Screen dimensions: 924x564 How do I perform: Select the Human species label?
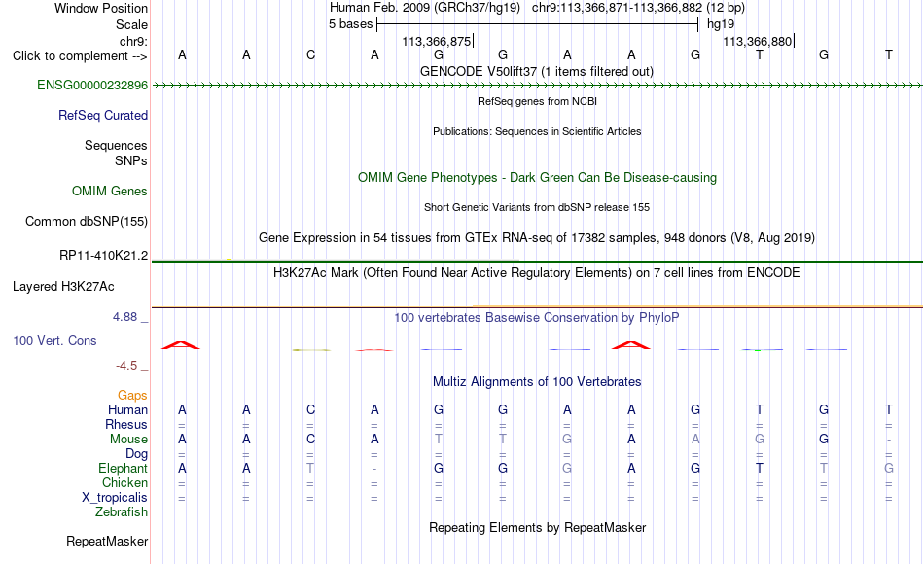[127, 409]
